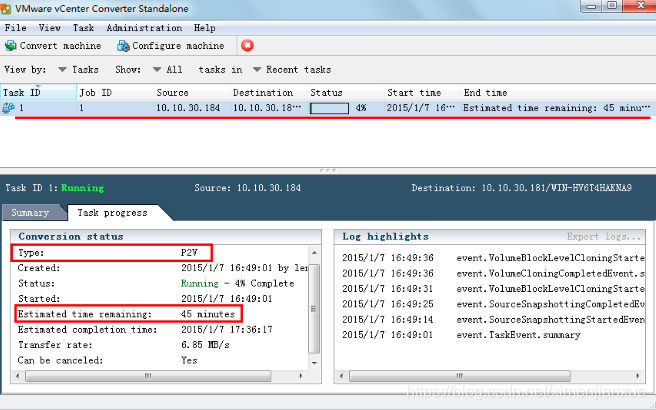Click the Created value 2015/1/7 16:49:01 by
This screenshot has height=410, width=656.
[x=244, y=268]
